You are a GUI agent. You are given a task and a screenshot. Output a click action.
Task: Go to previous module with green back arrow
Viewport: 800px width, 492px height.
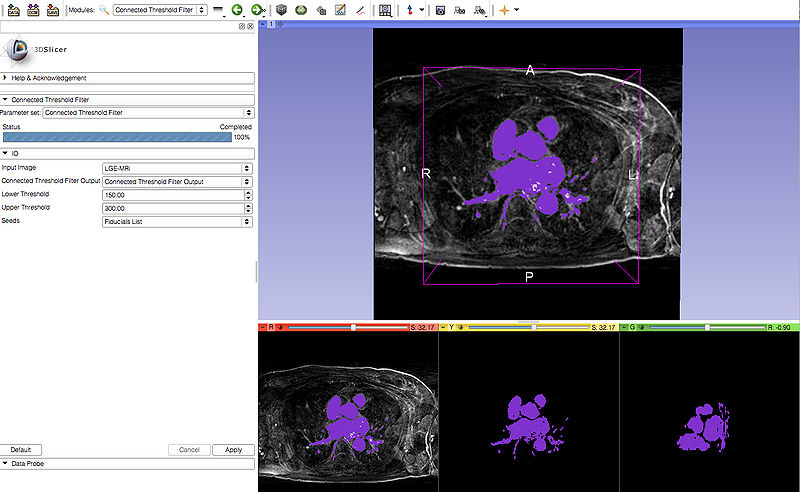point(237,9)
